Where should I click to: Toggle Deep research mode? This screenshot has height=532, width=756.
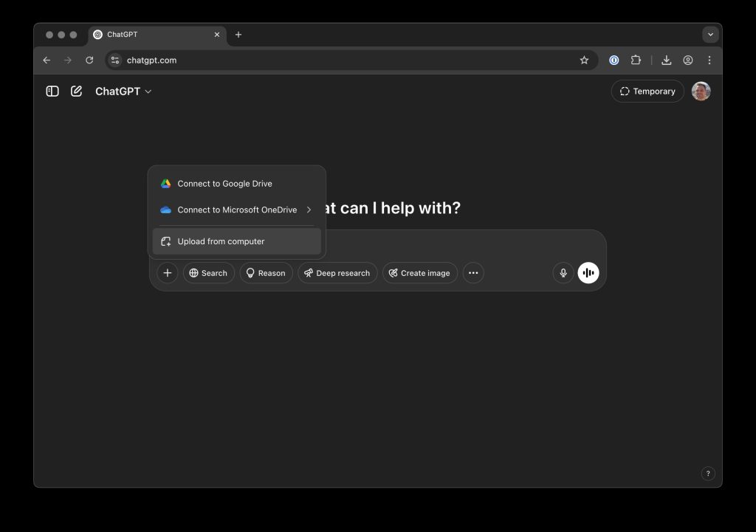point(337,273)
